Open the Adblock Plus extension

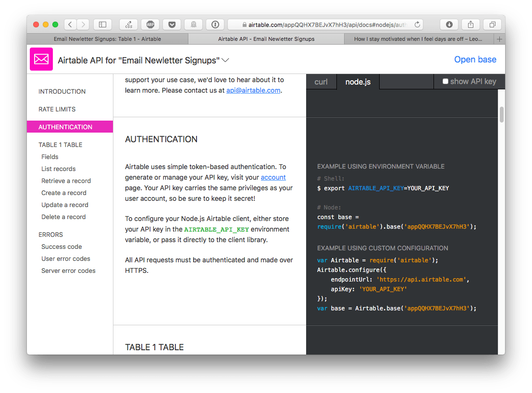pos(150,25)
